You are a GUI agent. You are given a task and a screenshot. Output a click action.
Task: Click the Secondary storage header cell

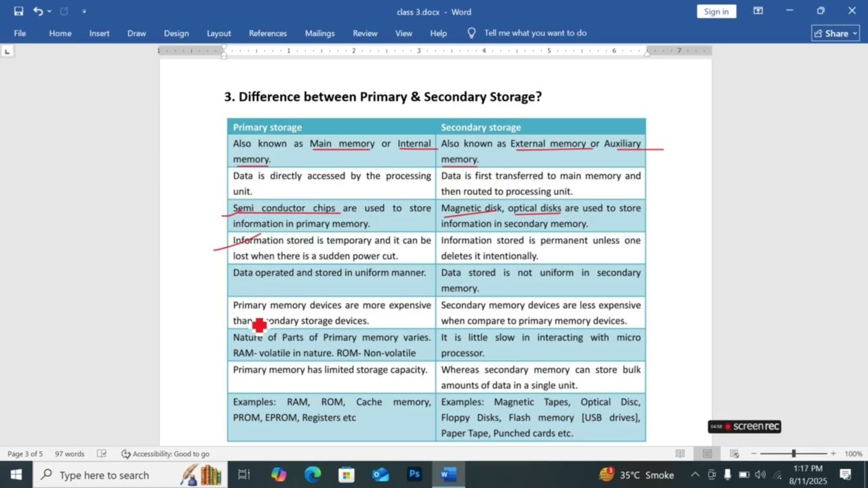[540, 127]
